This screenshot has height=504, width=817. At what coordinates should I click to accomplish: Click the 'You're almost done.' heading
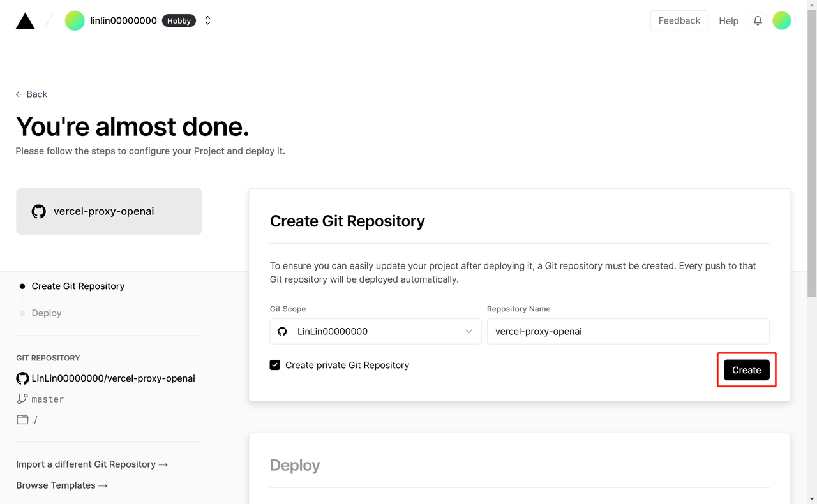pos(132,126)
